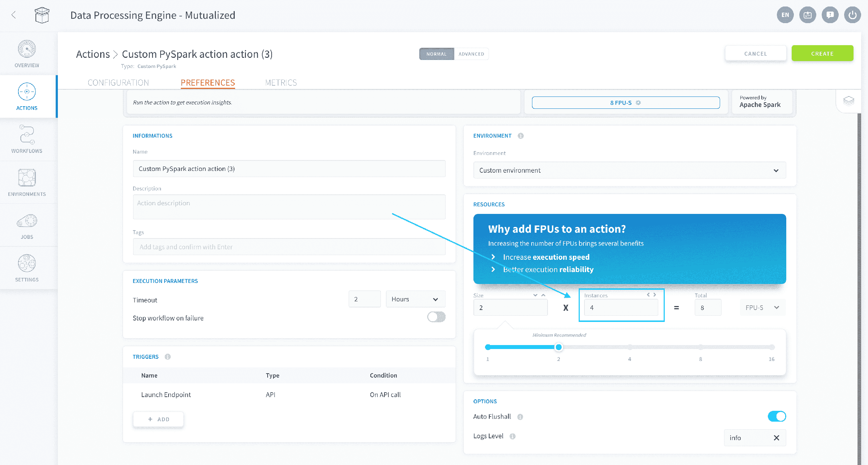Click the ADD trigger button
868x465 pixels.
coord(158,419)
